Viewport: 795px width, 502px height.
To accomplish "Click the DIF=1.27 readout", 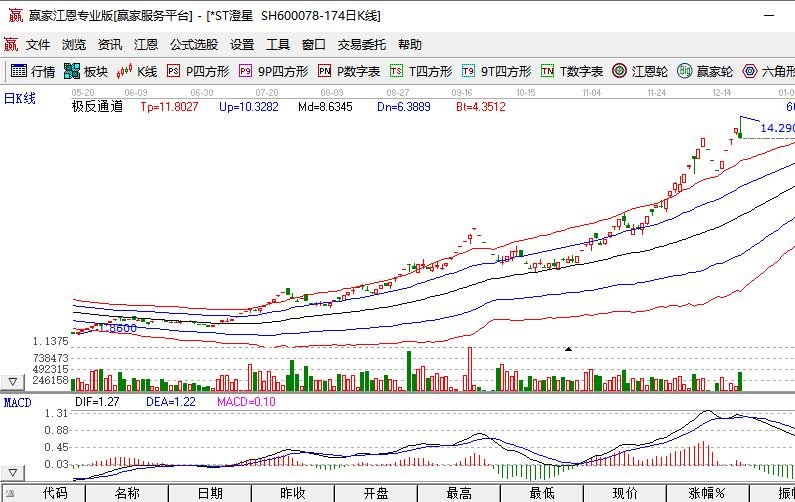I will pyautogui.click(x=97, y=402).
